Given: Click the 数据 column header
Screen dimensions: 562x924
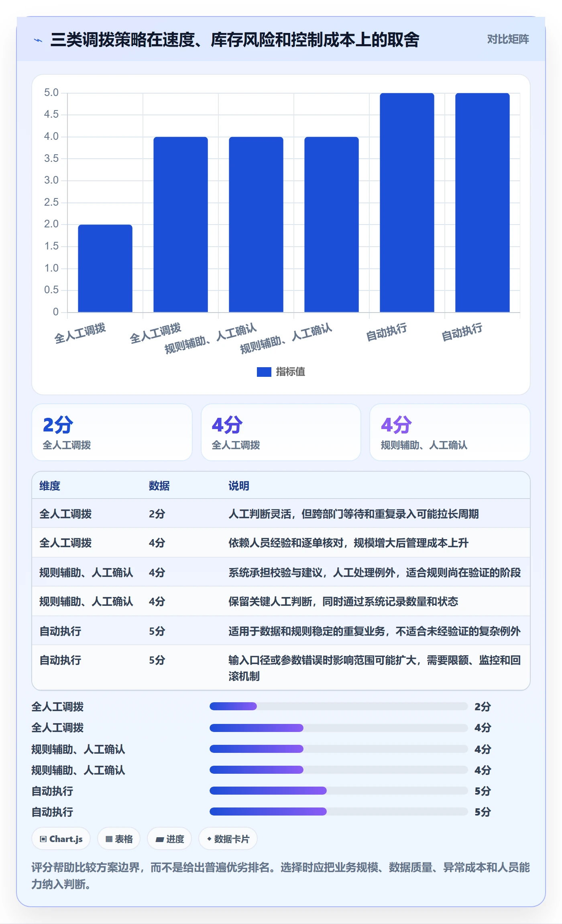Looking at the screenshot, I should tap(159, 486).
